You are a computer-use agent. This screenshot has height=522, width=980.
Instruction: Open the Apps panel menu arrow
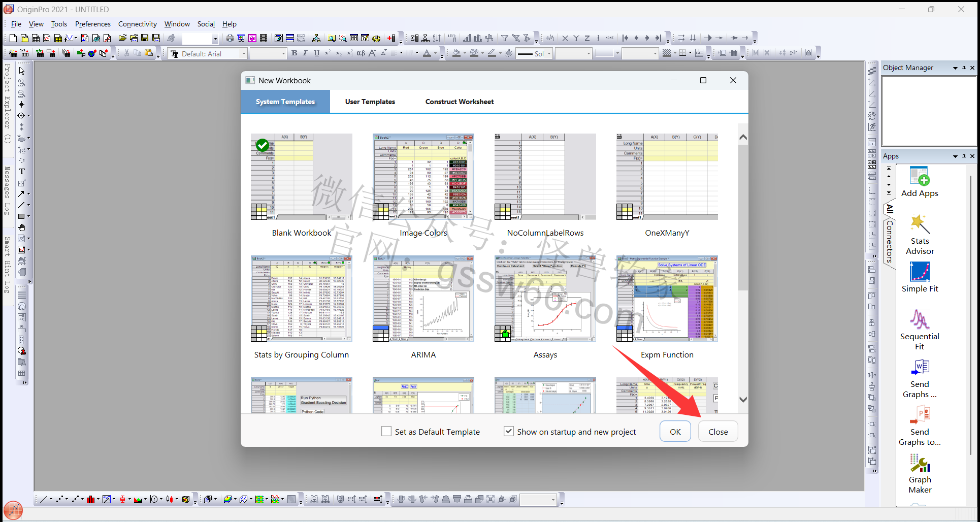[955, 156]
